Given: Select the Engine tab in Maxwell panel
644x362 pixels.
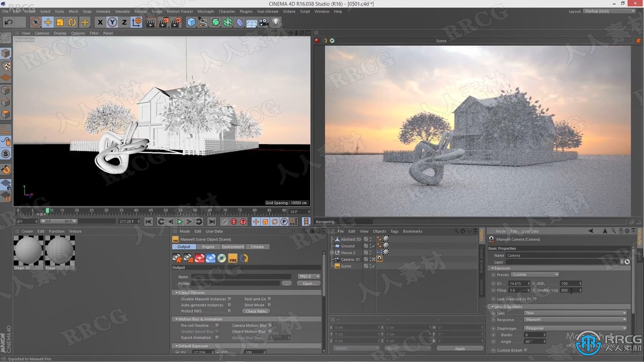Looking at the screenshot, I should [207, 246].
